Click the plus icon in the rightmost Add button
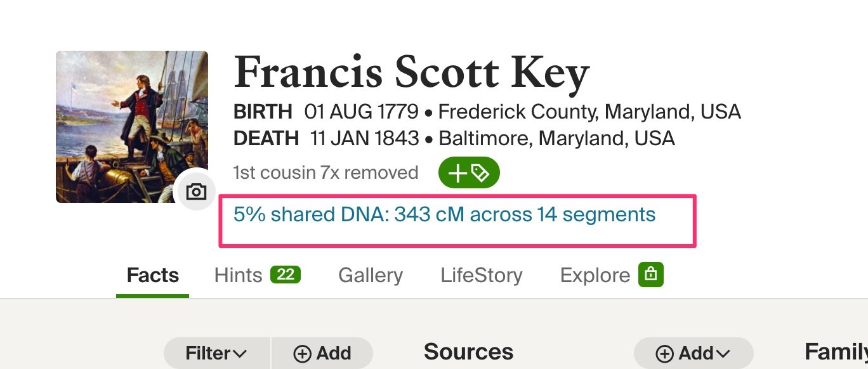868x369 pixels. [x=664, y=353]
